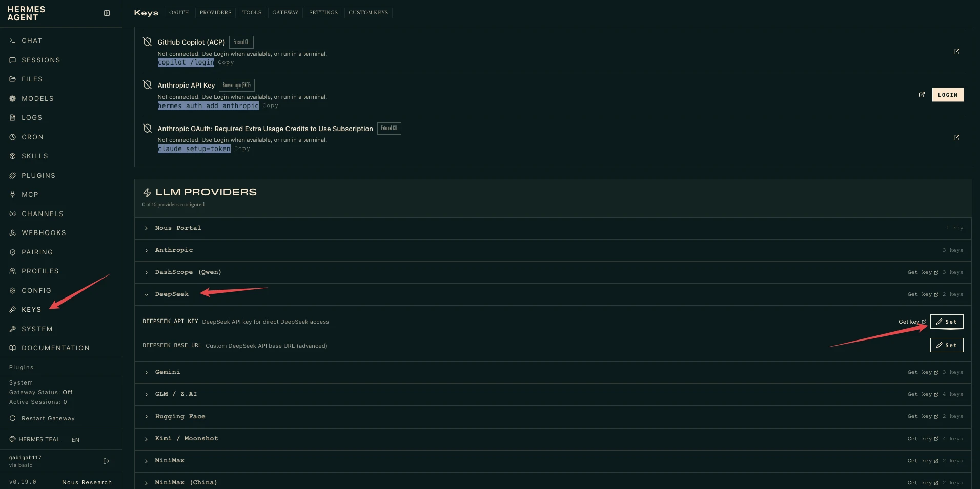This screenshot has height=489, width=980.
Task: Open Get key link for Gemini
Action: [x=923, y=372]
